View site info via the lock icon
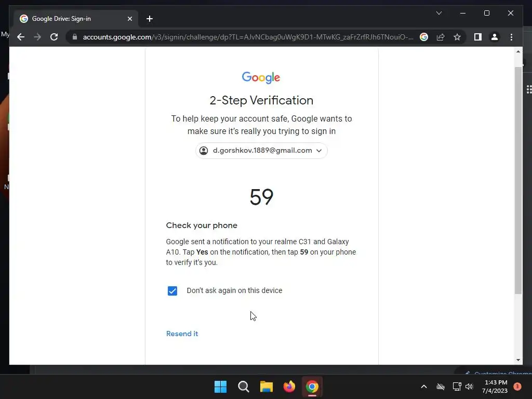 point(75,37)
